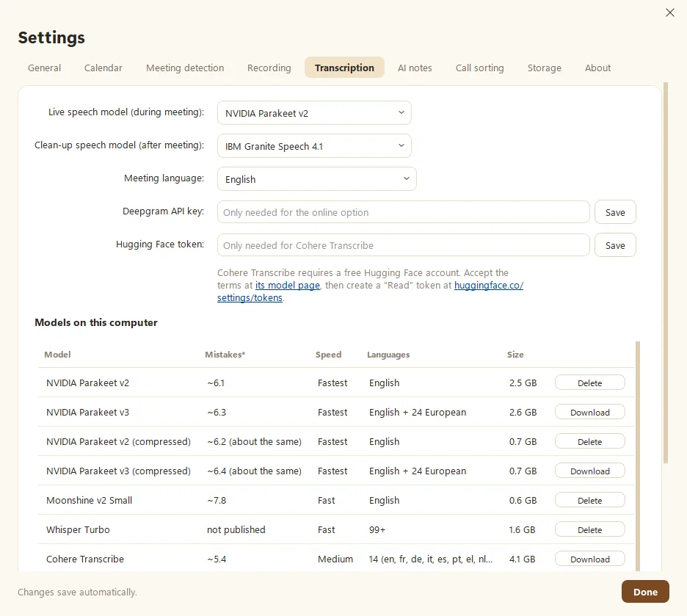
Task: Delete the Moonshine v2 Small model
Action: [589, 500]
